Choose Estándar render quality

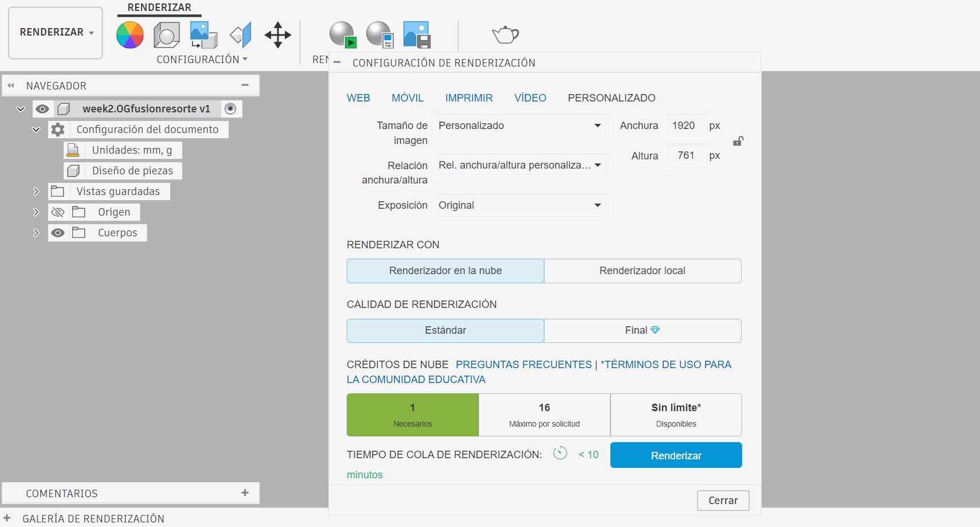[x=445, y=330]
